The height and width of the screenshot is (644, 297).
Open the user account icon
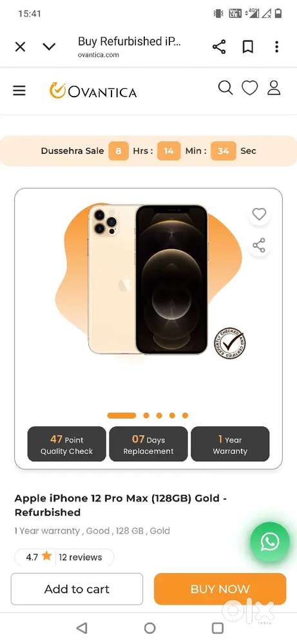pyautogui.click(x=274, y=88)
